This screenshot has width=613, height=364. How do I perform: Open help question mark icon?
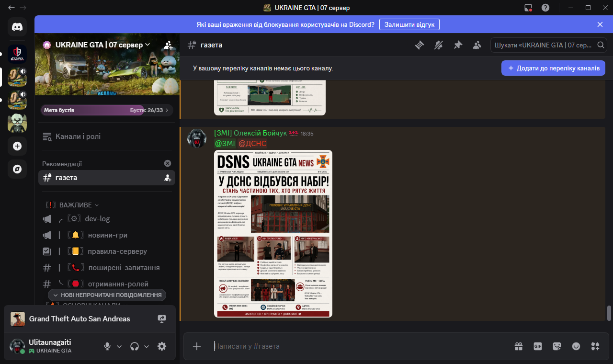click(x=545, y=8)
